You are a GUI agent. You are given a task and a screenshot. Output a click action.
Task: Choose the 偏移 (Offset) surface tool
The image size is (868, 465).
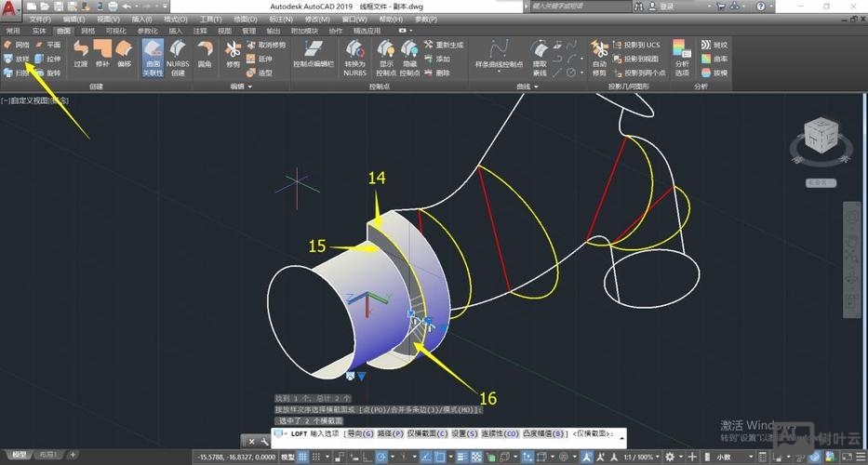tap(123, 54)
